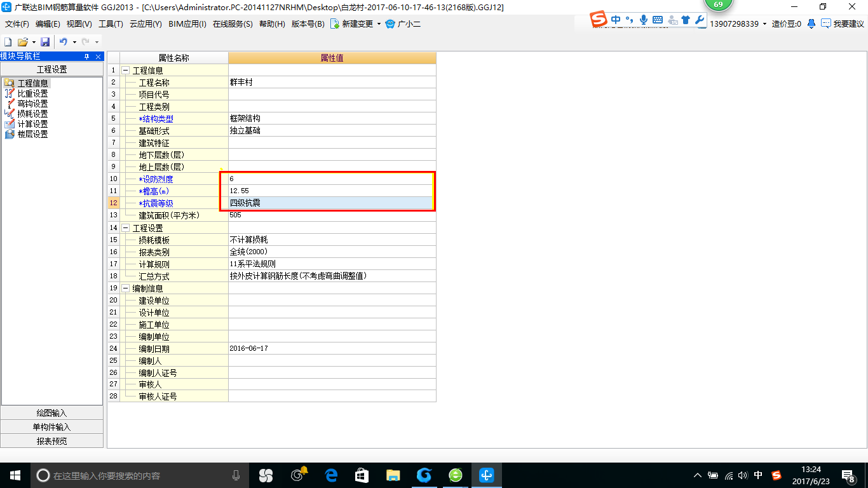The image size is (868, 488).
Task: Open the 编辑(E) menu
Action: (x=48, y=24)
